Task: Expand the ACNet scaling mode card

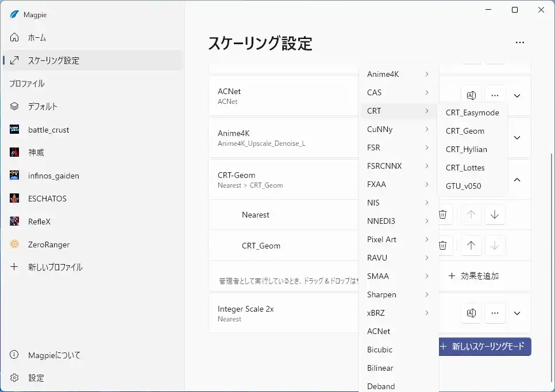Action: point(517,96)
